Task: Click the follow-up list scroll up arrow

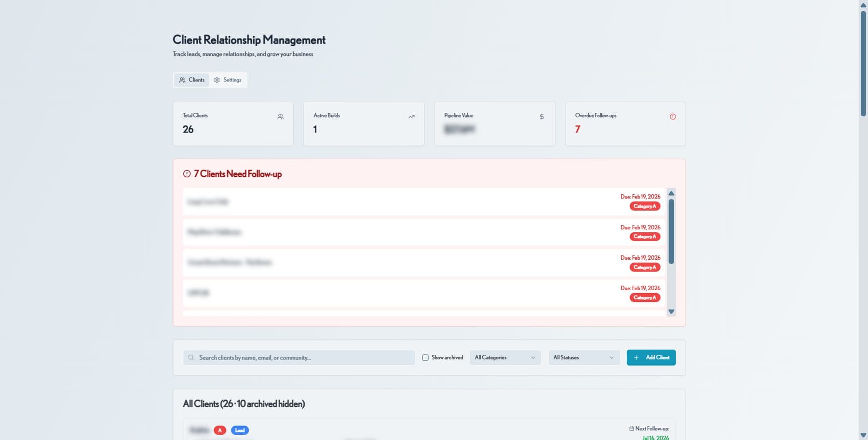Action: (x=671, y=193)
